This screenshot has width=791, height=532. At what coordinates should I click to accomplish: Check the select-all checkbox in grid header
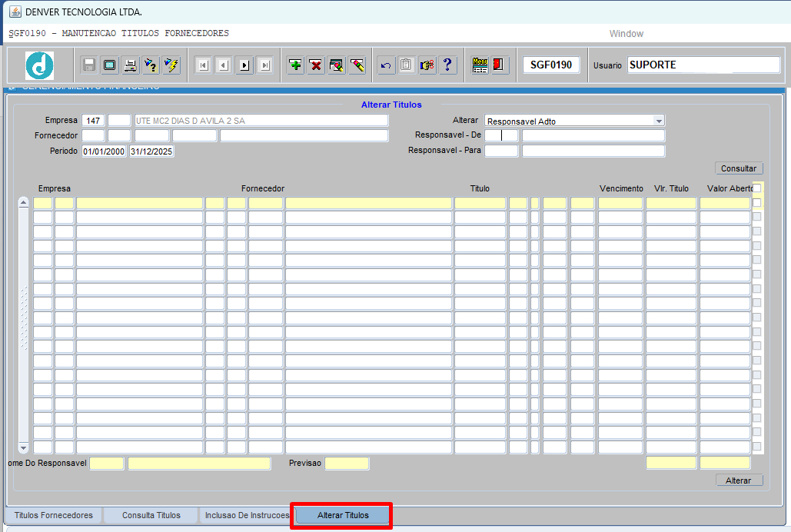pos(757,188)
